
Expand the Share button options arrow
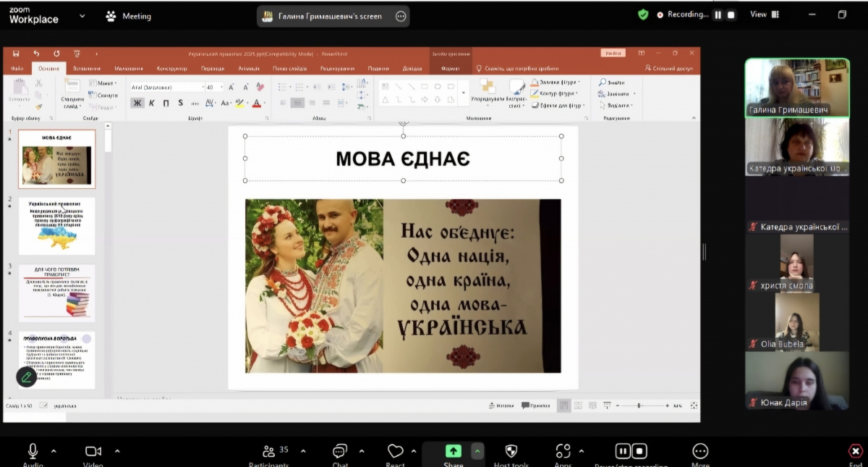[477, 450]
